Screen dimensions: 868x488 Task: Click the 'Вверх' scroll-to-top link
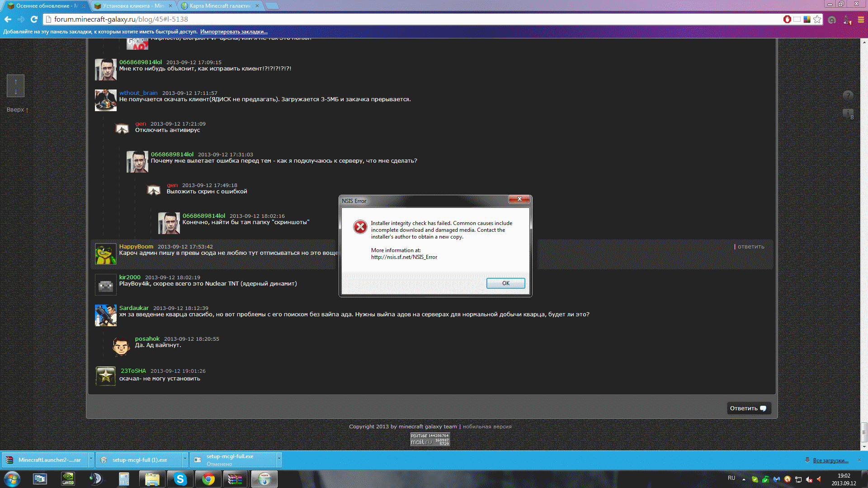[x=17, y=109]
